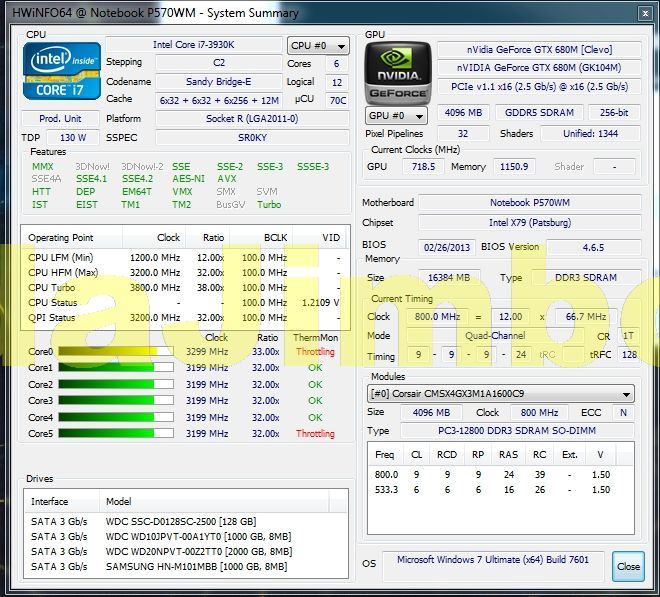The image size is (660, 597).
Task: Click the Windows 7 Ultimate OS field
Action: pos(493,566)
